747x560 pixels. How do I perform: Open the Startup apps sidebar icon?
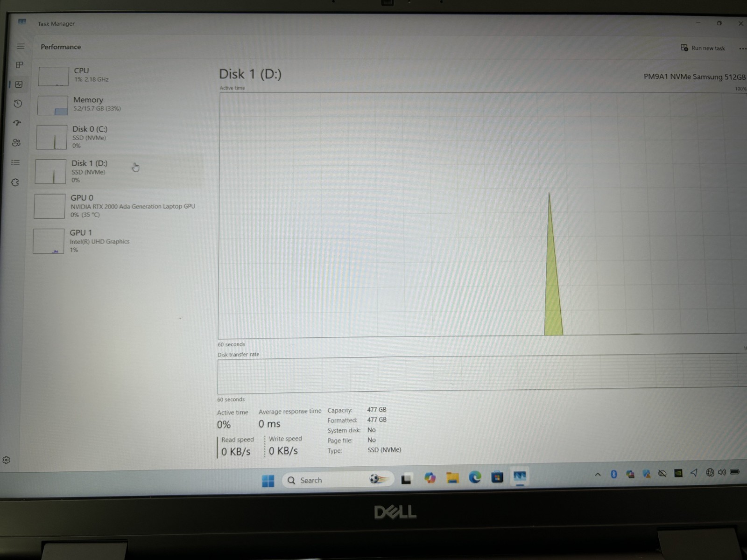[17, 123]
